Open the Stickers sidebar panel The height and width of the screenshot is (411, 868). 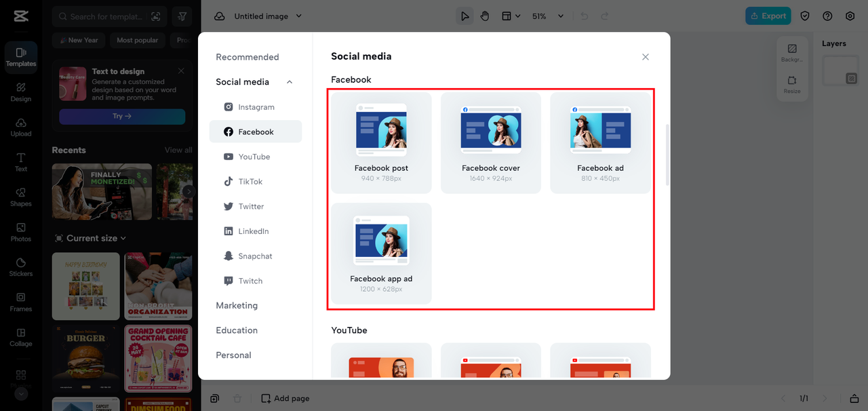tap(21, 267)
